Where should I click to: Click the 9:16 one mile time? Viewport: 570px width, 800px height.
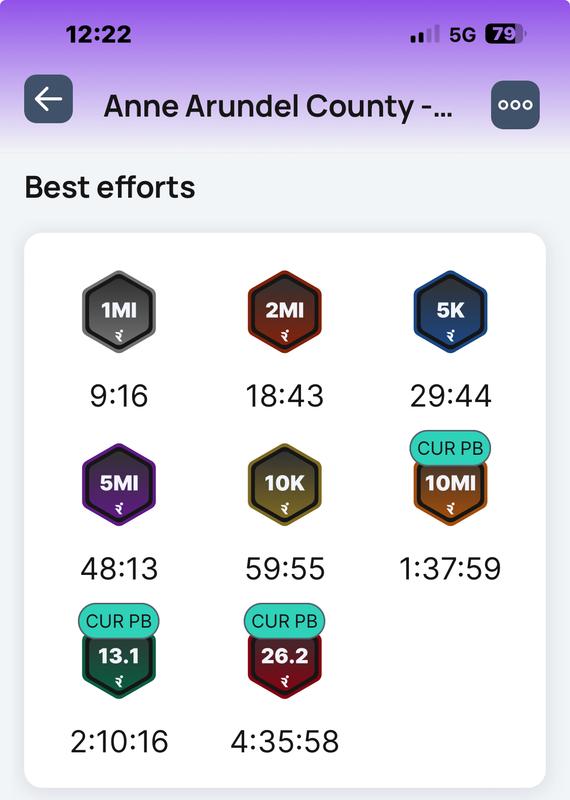click(x=119, y=396)
